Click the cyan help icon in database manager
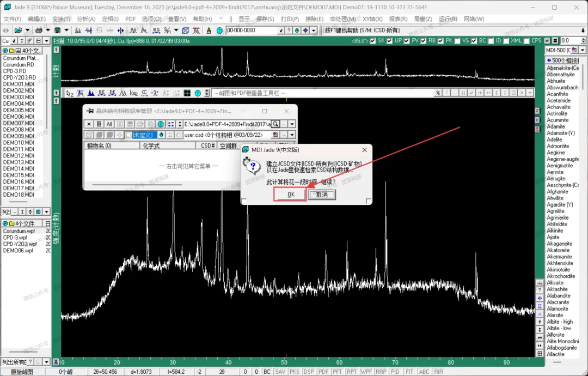Screen dimensions: 588x376 click(161, 124)
